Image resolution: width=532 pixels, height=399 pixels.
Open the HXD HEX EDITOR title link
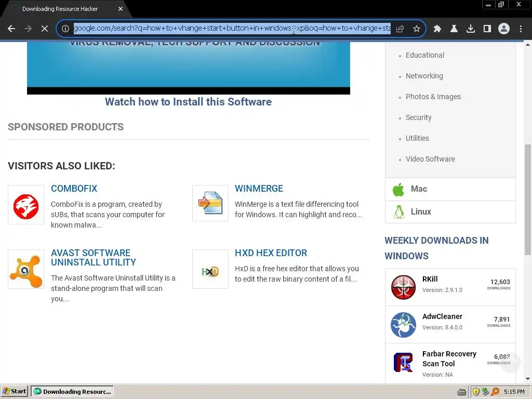click(271, 253)
